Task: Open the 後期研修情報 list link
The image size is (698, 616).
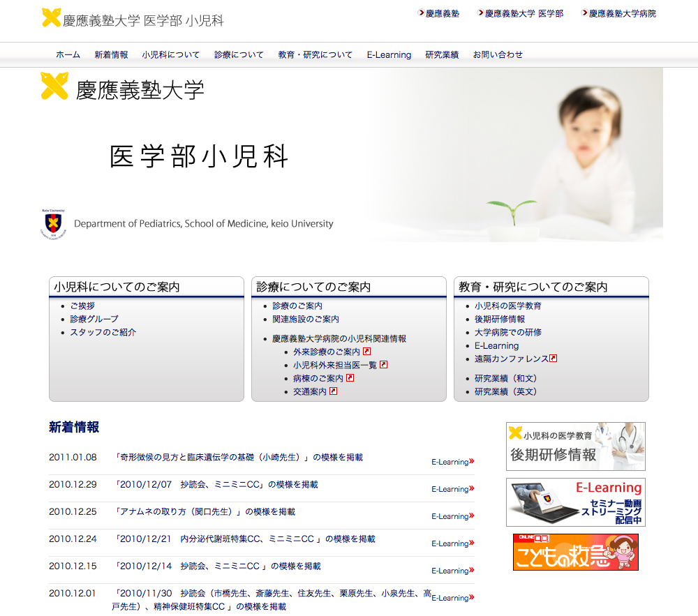Action: (x=500, y=319)
